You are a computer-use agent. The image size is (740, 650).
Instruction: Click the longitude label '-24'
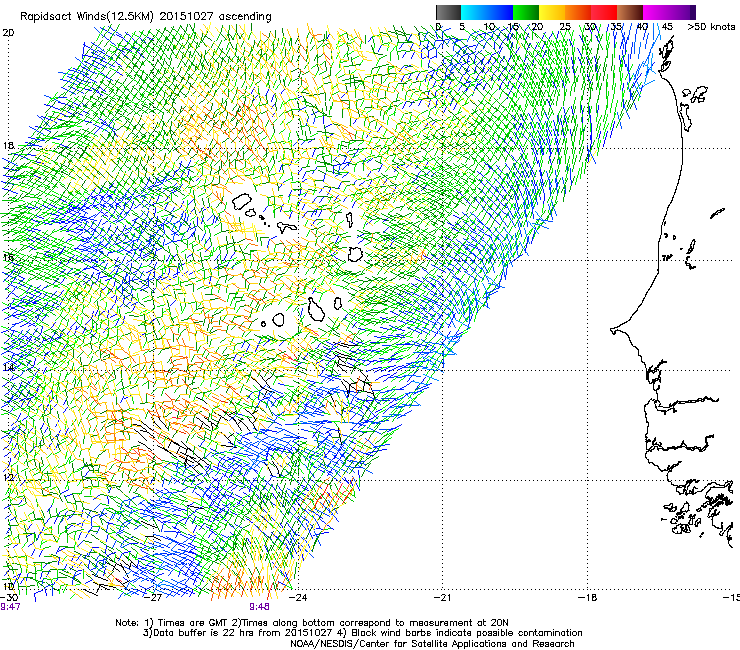(298, 598)
